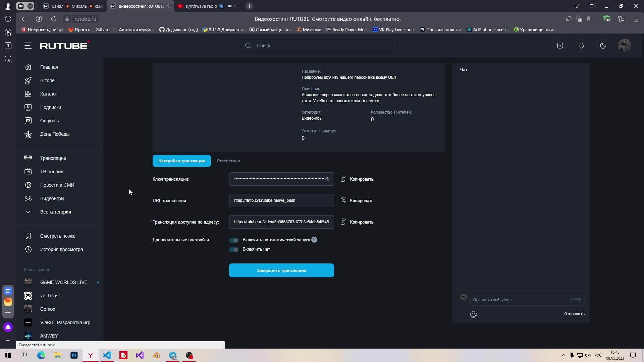Select Видеоигры in the sidebar
644x362 pixels.
[x=52, y=198]
